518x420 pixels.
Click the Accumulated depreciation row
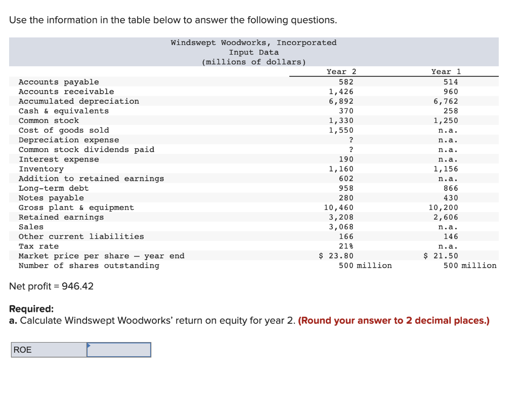point(79,101)
